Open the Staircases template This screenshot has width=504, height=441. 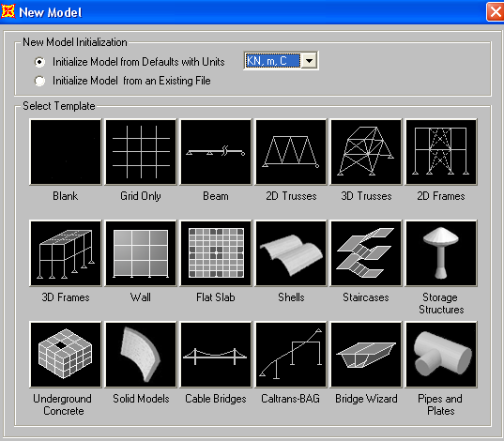coord(366,253)
